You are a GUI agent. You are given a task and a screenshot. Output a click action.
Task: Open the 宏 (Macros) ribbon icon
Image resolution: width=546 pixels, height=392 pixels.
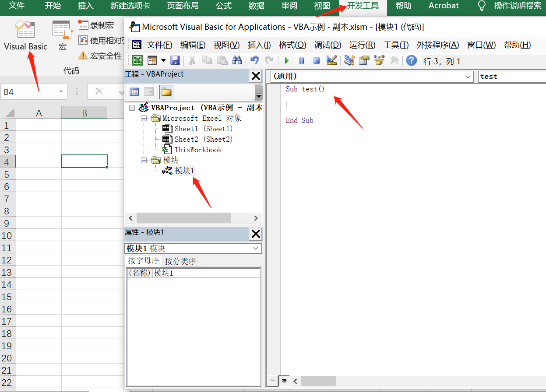(x=62, y=35)
